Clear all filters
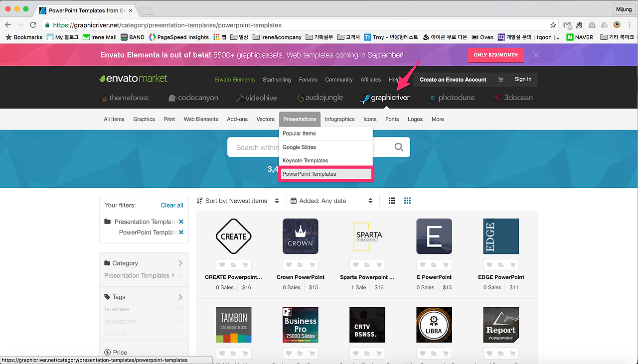The width and height of the screenshot is (638, 364). pyautogui.click(x=172, y=205)
